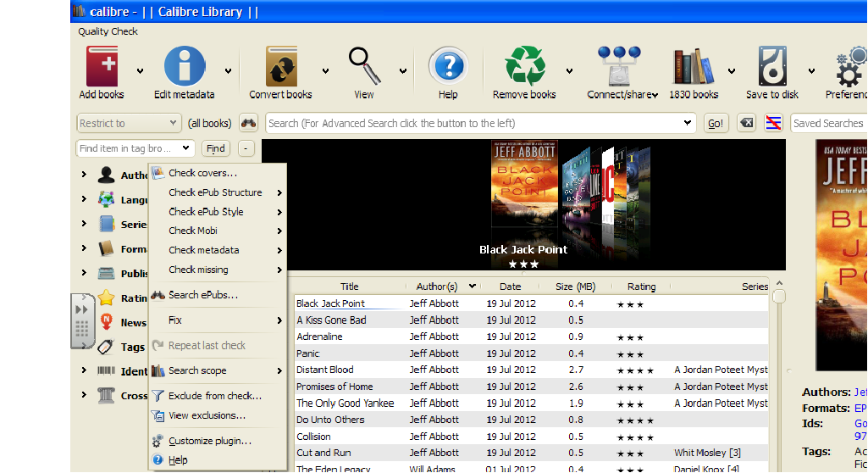Open Check ePub Style submenu
This screenshot has height=473, width=868.
218,212
